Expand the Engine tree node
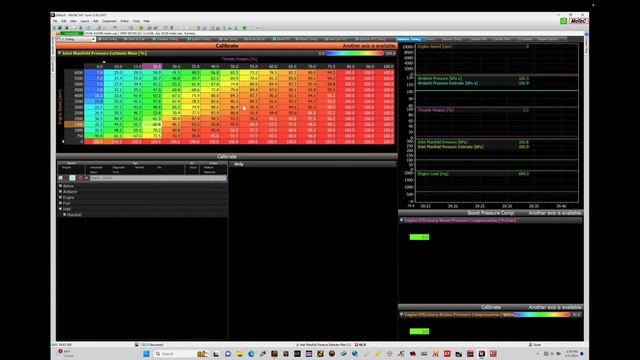This screenshot has width=640, height=360. 60,197
